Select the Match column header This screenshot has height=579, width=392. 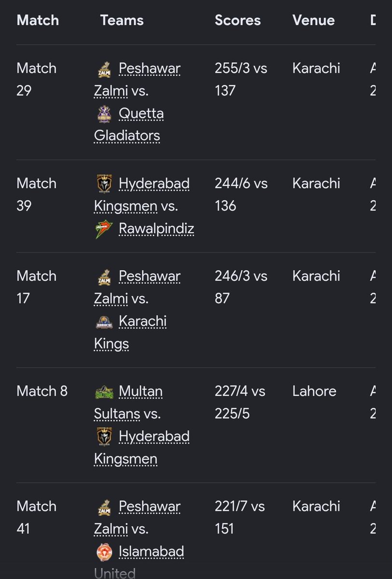[38, 20]
